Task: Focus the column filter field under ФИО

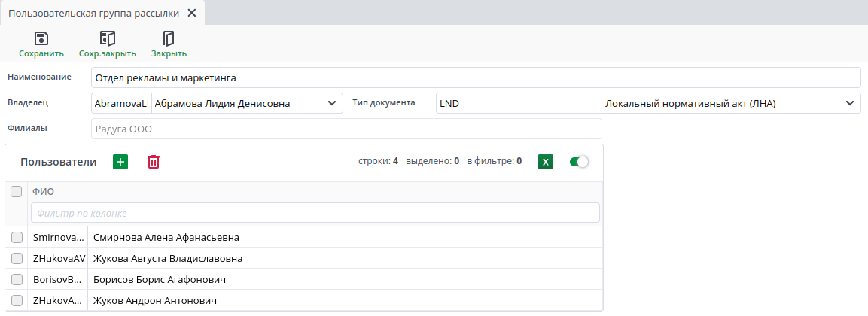Action: [315, 213]
